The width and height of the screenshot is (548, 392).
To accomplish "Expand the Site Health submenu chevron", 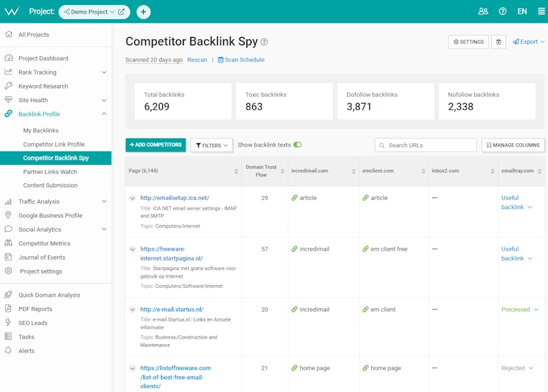I will point(104,100).
